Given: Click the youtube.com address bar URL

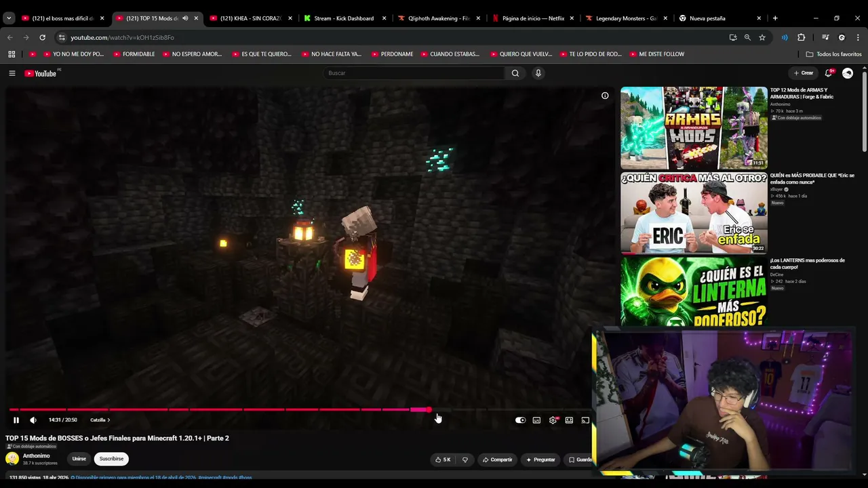Looking at the screenshot, I should click(122, 38).
